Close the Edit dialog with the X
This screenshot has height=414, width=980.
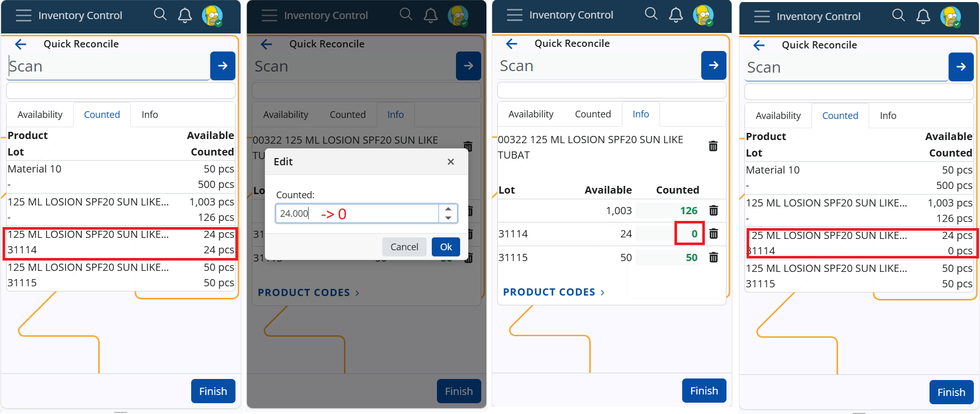click(x=451, y=162)
